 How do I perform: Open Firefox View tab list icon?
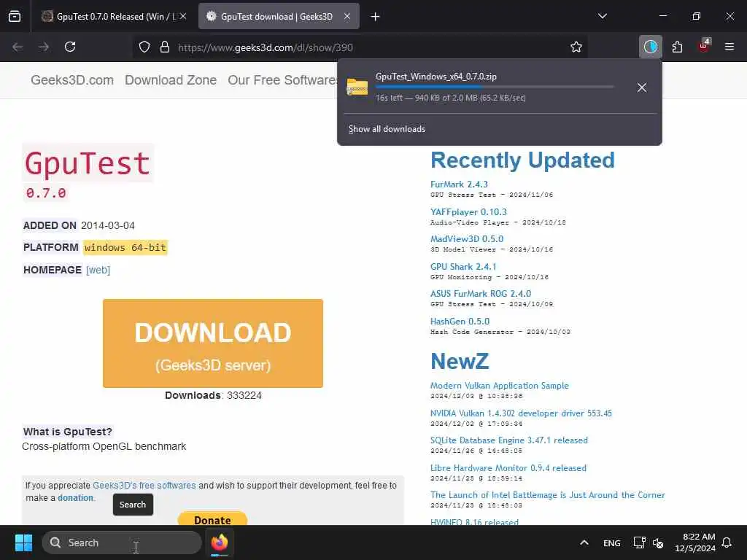pos(15,16)
